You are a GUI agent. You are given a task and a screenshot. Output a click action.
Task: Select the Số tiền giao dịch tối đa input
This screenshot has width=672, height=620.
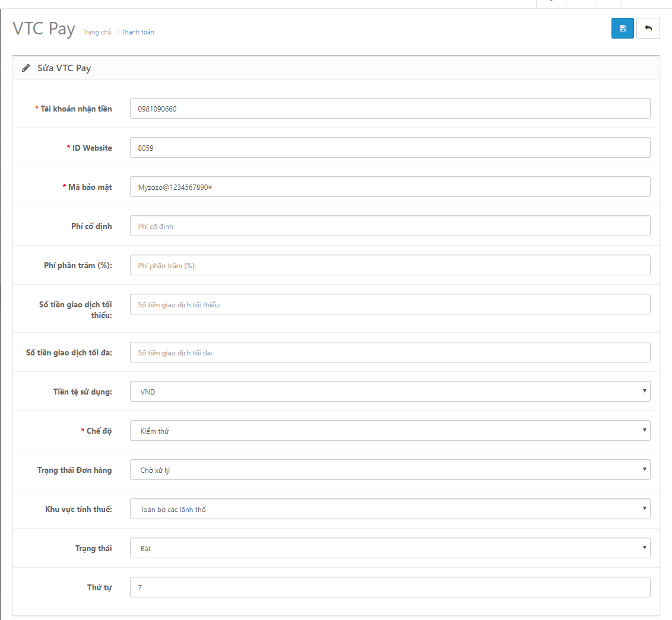coord(390,352)
